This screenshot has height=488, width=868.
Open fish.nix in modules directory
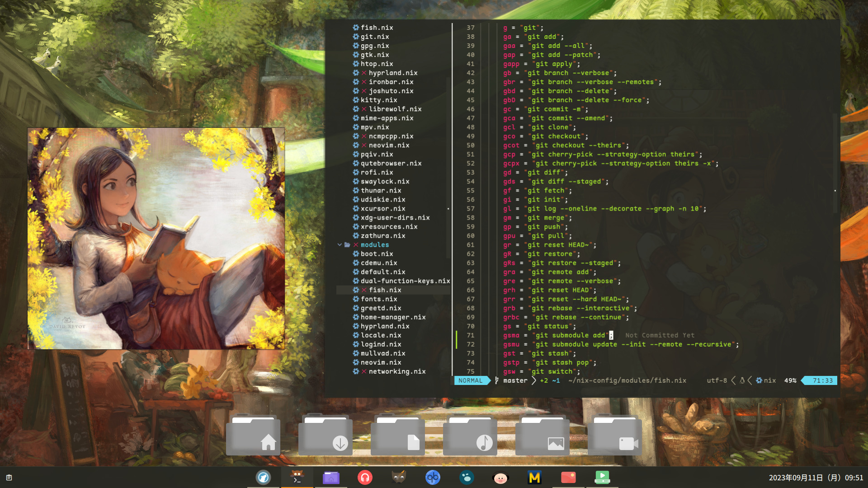click(384, 290)
